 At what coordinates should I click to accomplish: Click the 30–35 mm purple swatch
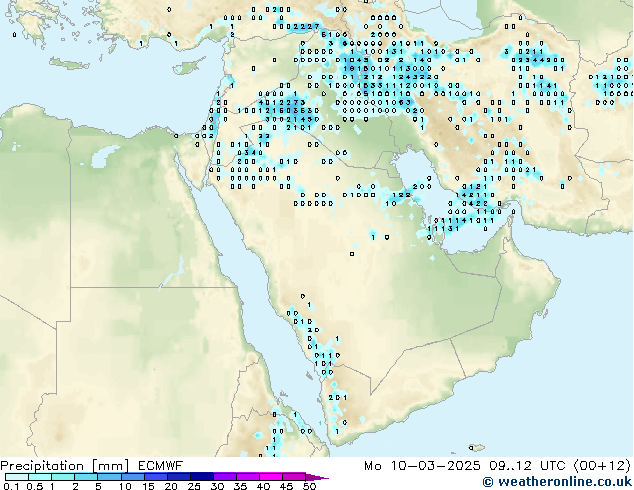pos(224,477)
